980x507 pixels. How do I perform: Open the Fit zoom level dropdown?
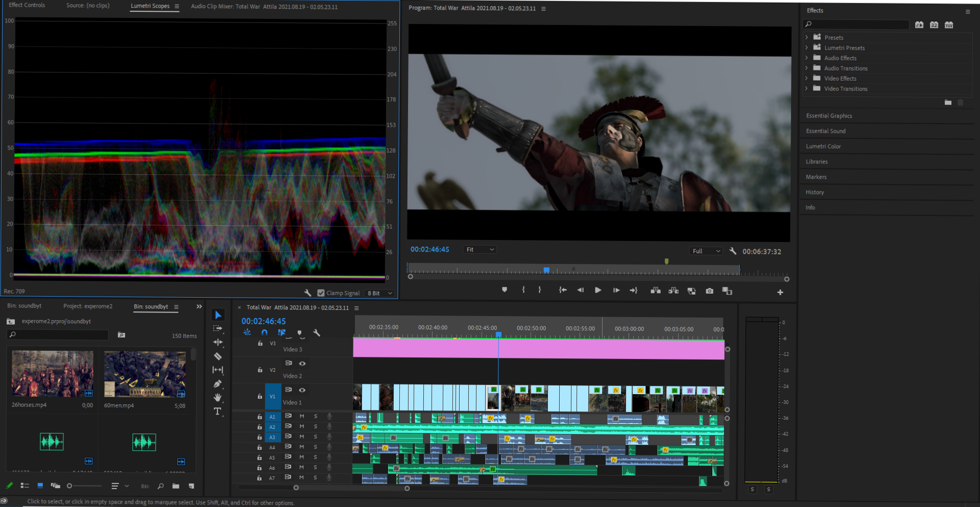pyautogui.click(x=480, y=250)
